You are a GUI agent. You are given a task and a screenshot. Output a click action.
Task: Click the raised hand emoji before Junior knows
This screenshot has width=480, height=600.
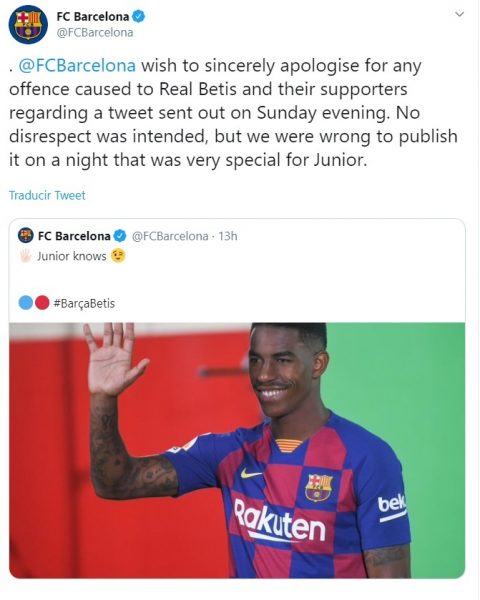(26, 256)
